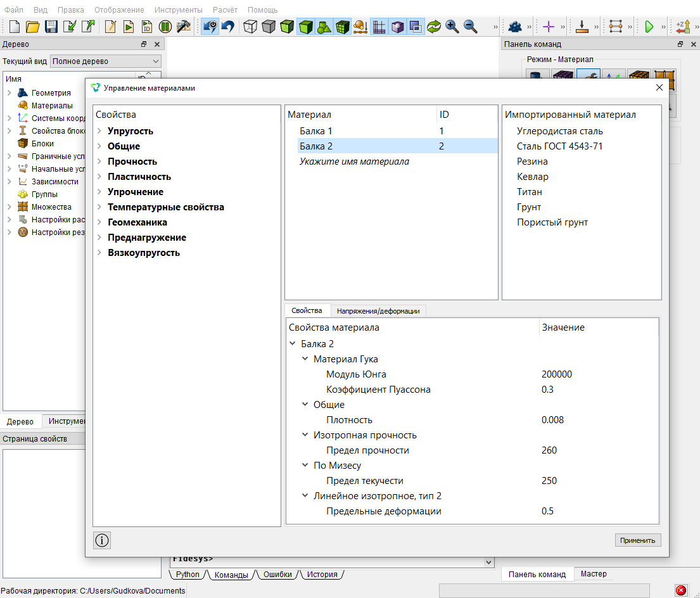Switch to the Мастер tab
The image size is (700, 598).
(594, 574)
